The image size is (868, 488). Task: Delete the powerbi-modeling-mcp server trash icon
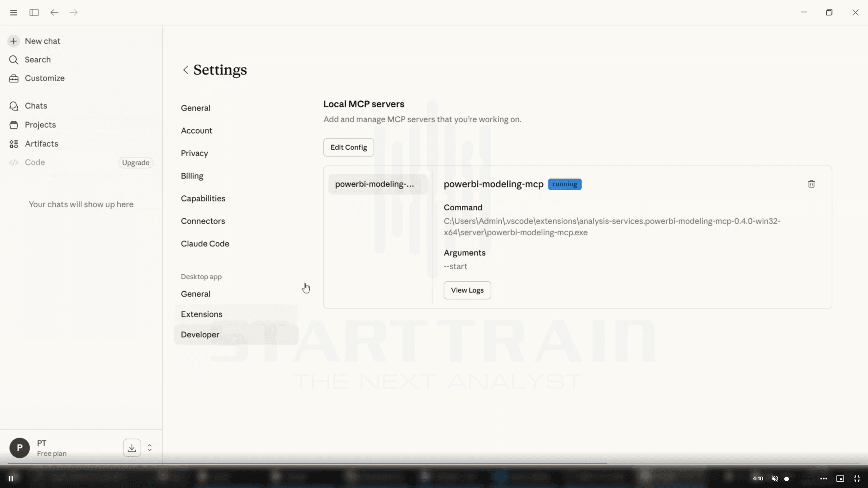click(811, 184)
